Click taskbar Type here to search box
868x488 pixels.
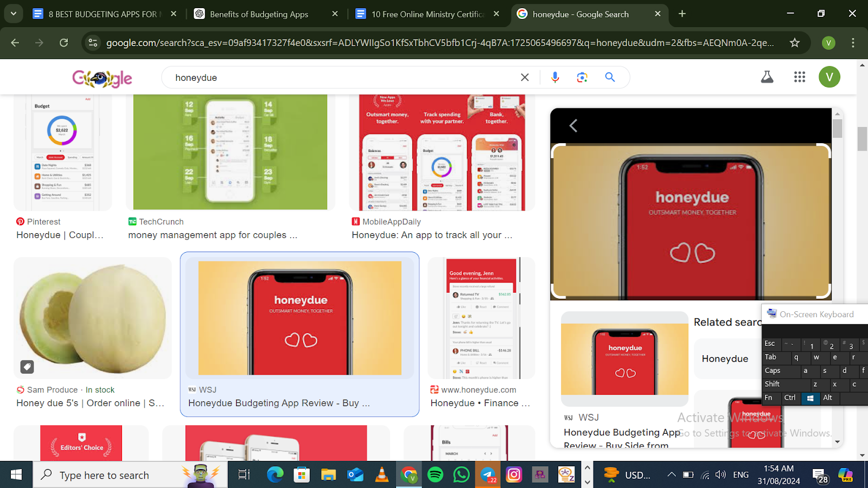click(130, 475)
